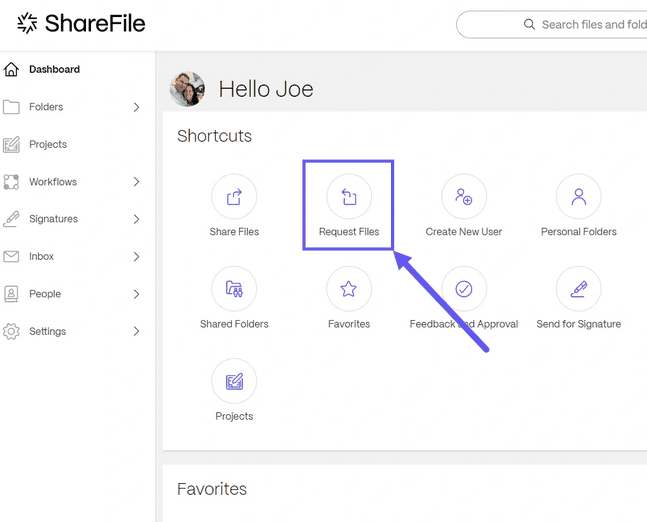Click the People sidebar icon
Viewport: 647px width, 522px height.
pyautogui.click(x=11, y=294)
